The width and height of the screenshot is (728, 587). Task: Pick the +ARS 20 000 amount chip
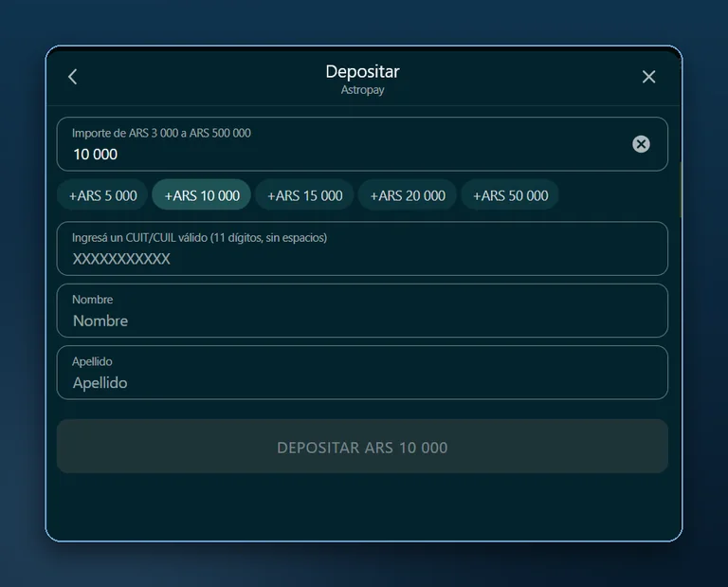tap(408, 195)
